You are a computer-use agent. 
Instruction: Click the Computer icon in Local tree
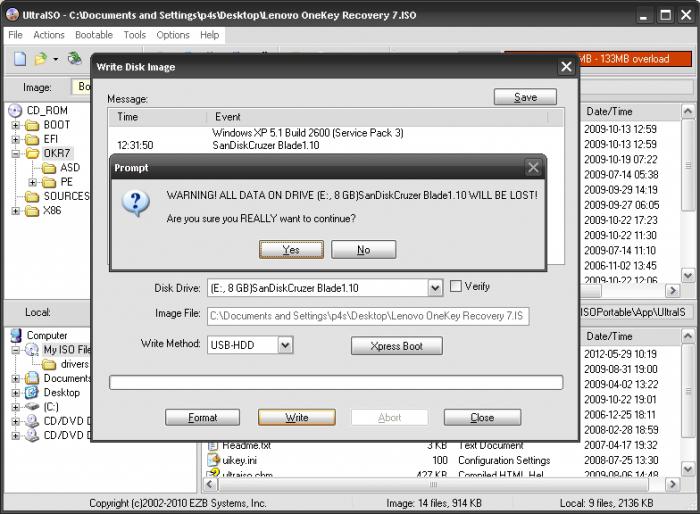(15, 336)
